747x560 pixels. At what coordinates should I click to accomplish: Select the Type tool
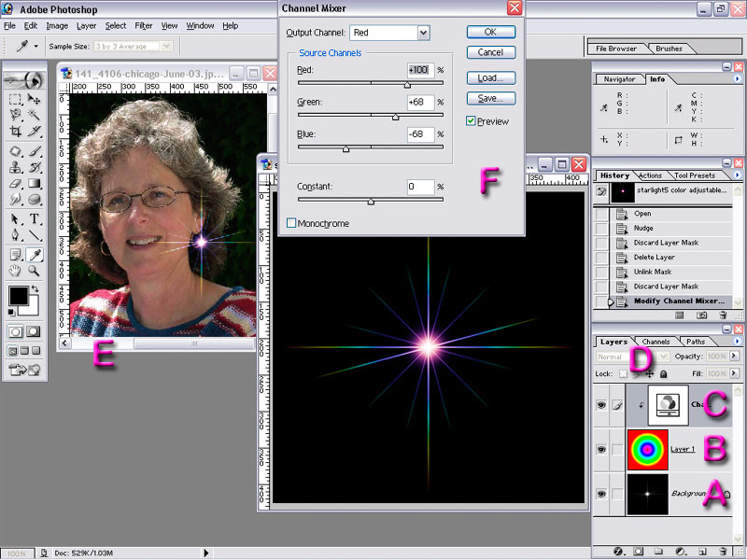[x=34, y=219]
